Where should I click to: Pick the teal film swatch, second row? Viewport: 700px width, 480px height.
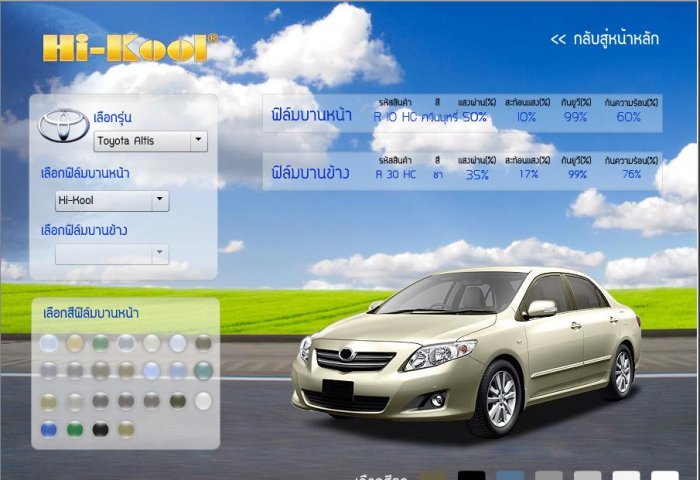(203, 371)
